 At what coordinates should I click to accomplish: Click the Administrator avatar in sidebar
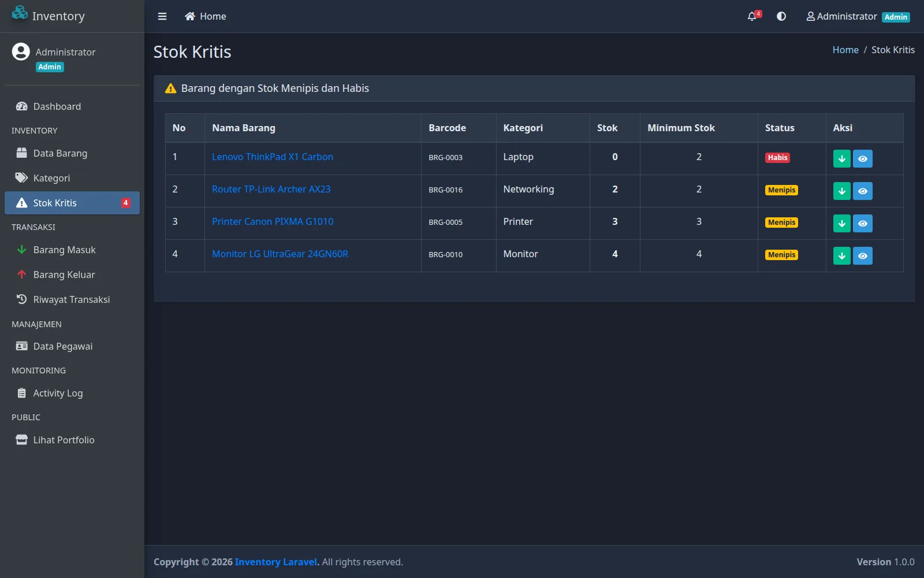pyautogui.click(x=21, y=52)
